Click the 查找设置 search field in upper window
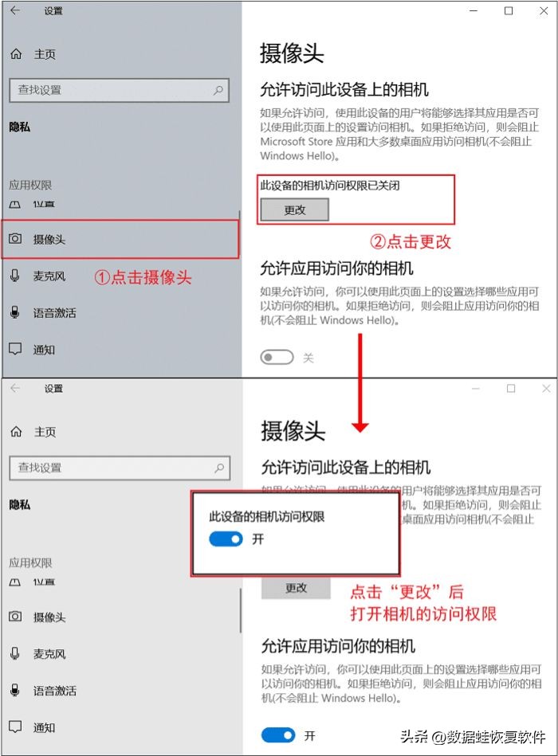Image resolution: width=558 pixels, height=756 pixels. click(119, 90)
